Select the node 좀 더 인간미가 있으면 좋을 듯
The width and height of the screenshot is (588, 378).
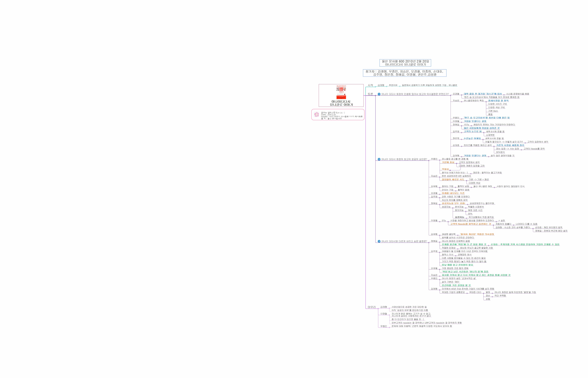click(x=408, y=319)
